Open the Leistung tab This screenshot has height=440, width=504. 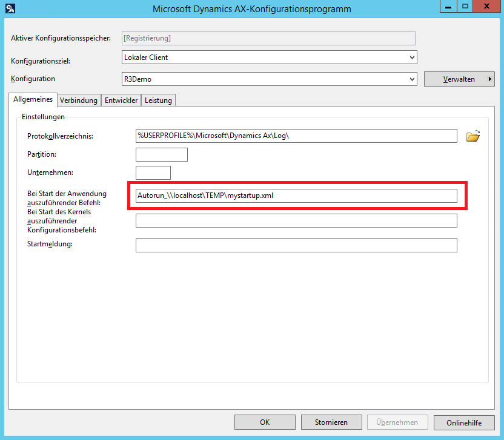(158, 100)
